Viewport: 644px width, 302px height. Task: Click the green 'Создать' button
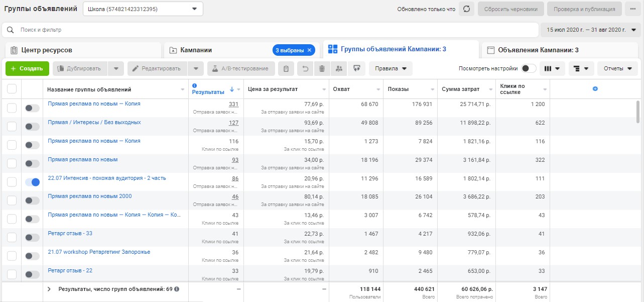27,68
